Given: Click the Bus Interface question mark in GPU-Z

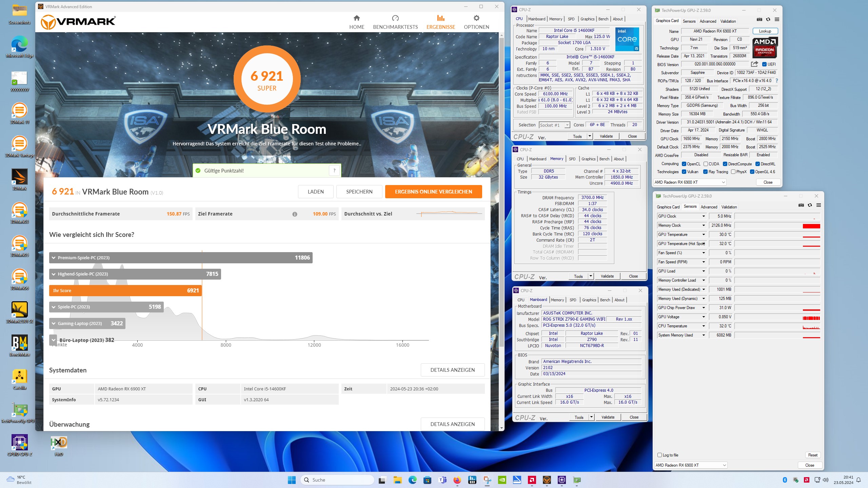Looking at the screenshot, I should click(776, 81).
